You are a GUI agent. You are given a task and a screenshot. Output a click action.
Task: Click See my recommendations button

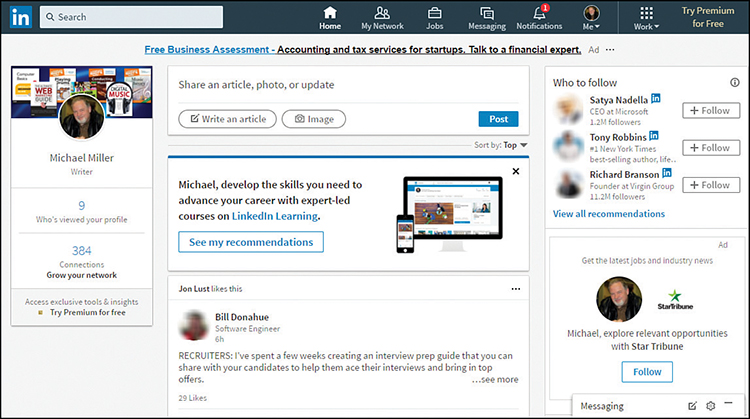point(251,242)
